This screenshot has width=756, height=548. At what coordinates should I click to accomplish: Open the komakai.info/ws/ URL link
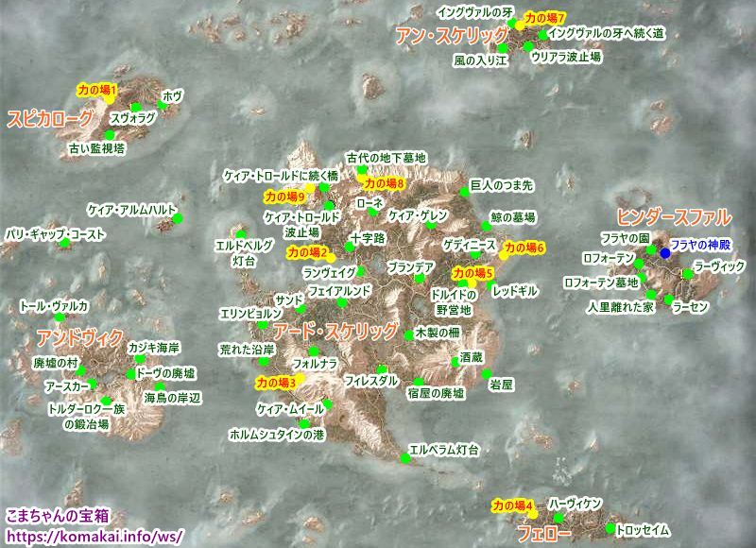tap(94, 533)
